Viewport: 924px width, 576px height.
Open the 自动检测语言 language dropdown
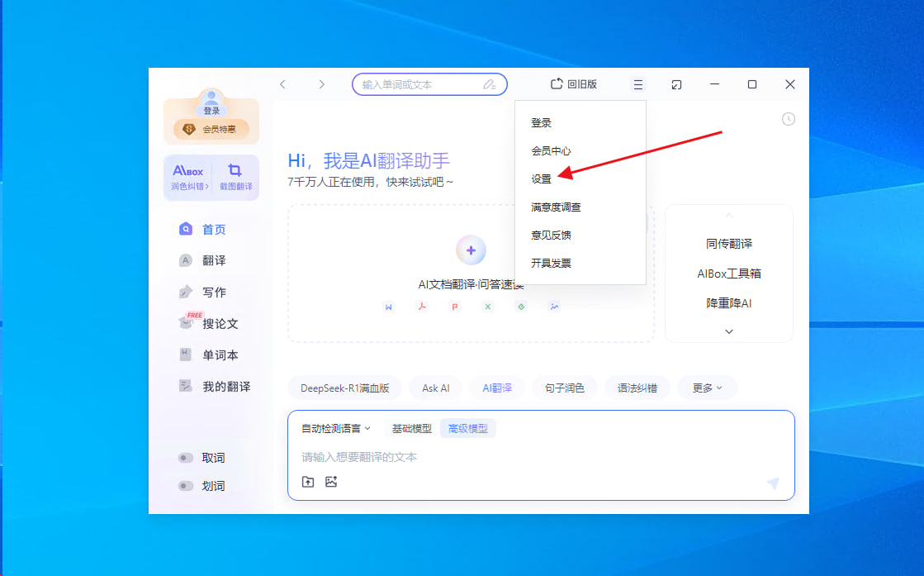click(x=336, y=429)
